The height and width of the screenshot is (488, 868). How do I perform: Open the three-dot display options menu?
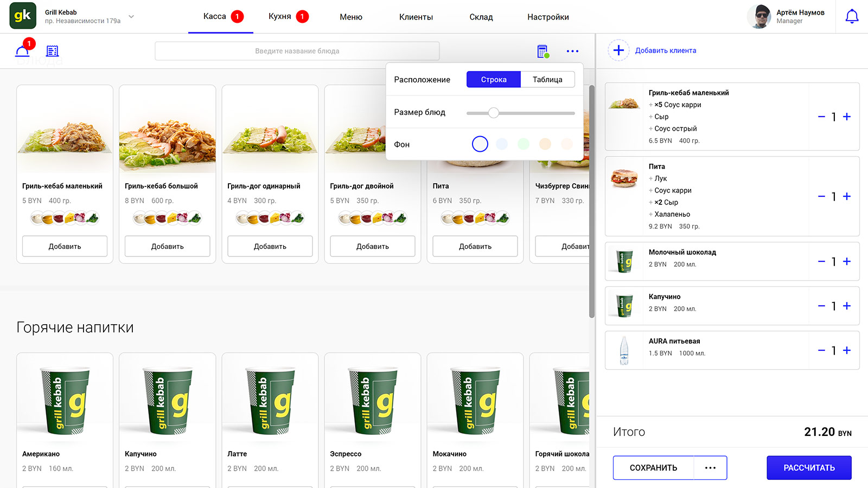coord(572,51)
